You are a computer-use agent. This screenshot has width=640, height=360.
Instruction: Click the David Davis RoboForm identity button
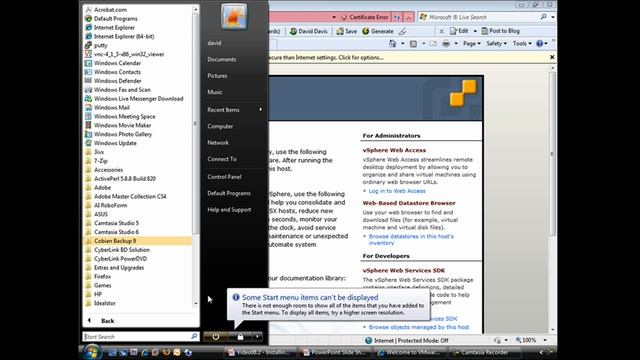[308, 31]
